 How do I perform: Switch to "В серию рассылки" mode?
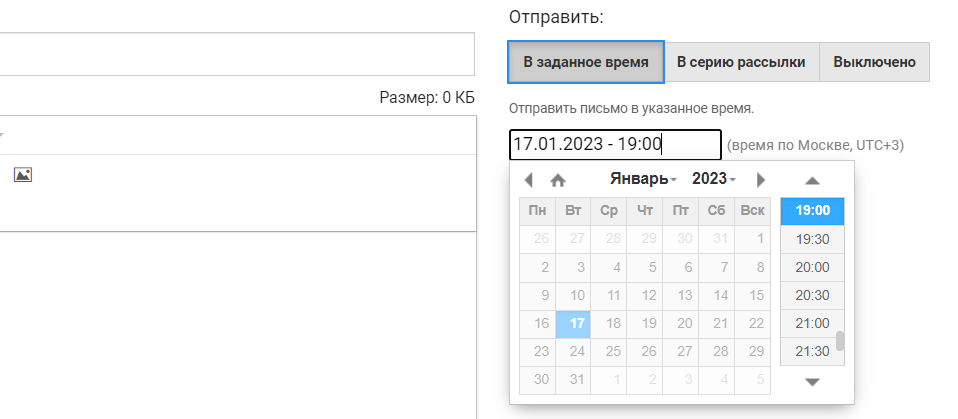(741, 62)
